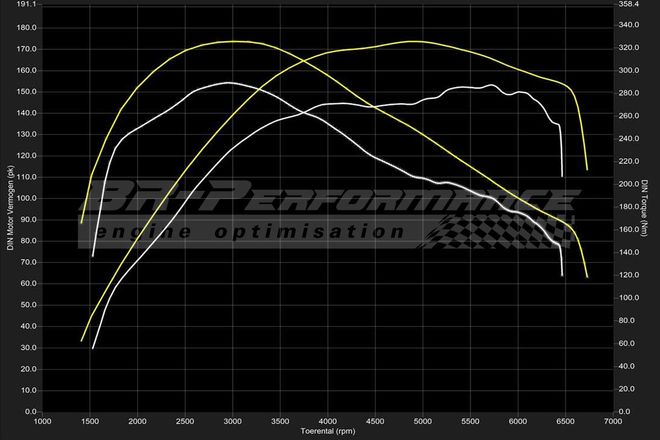Click the 0.0 label on left power axis
Image resolution: width=660 pixels, height=440 pixels.
point(31,411)
